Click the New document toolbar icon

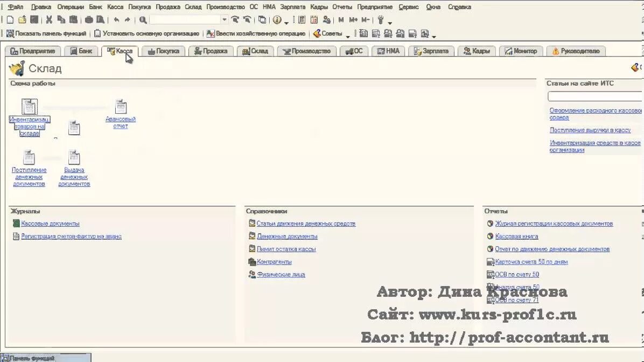click(10, 20)
